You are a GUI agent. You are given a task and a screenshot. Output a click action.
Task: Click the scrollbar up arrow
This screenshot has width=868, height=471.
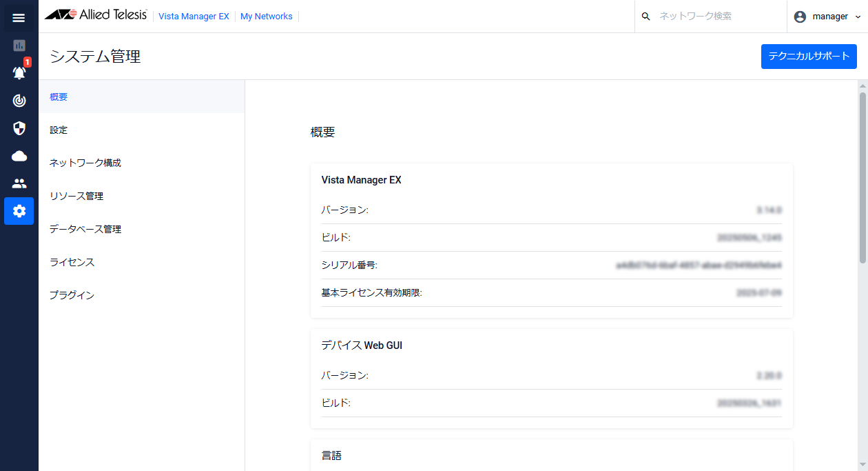[x=862, y=86]
